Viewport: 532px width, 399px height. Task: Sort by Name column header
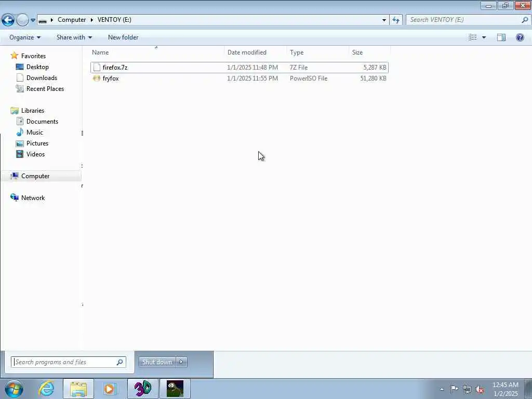157,52
